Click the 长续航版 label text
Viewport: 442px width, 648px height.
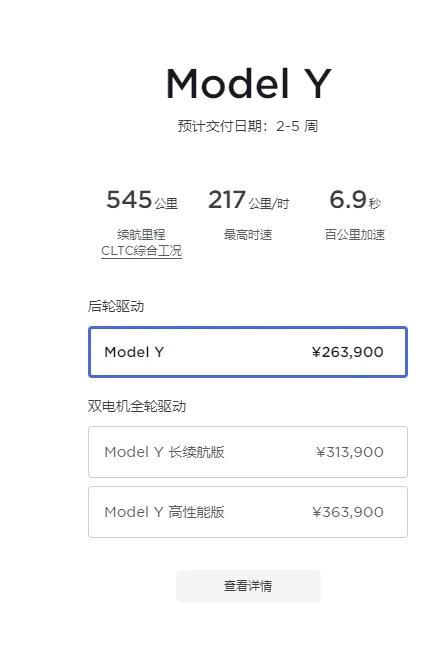coord(197,452)
